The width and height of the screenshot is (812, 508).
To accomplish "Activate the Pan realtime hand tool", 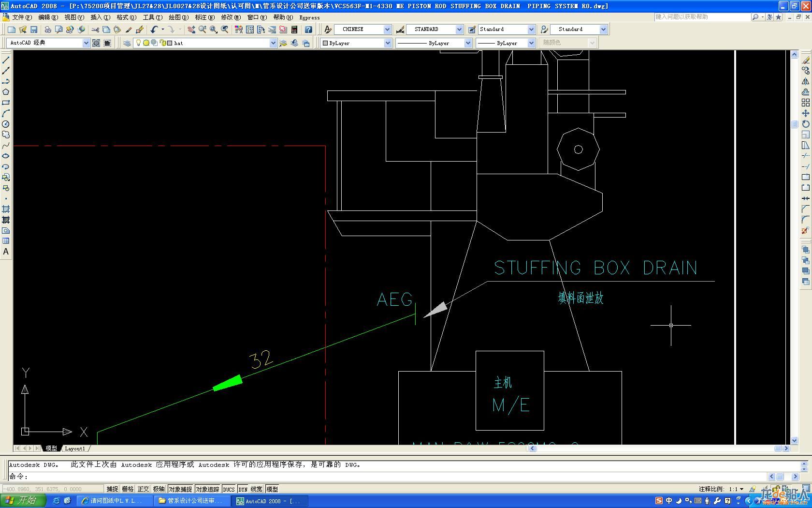I will click(191, 30).
